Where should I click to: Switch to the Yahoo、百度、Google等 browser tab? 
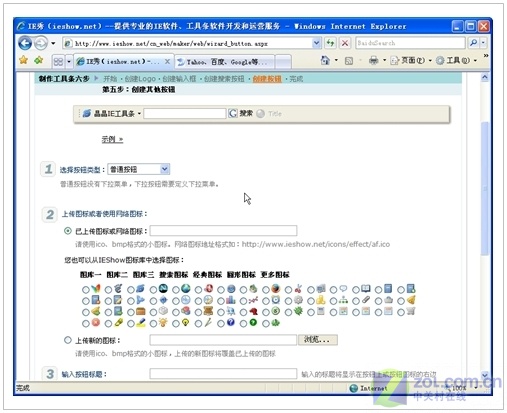pos(225,62)
